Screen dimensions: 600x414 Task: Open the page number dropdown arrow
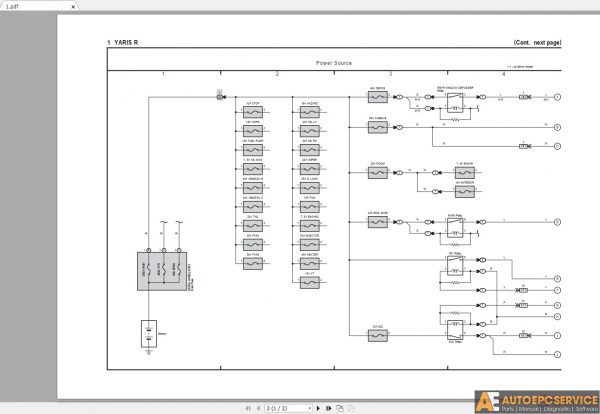tap(310, 408)
